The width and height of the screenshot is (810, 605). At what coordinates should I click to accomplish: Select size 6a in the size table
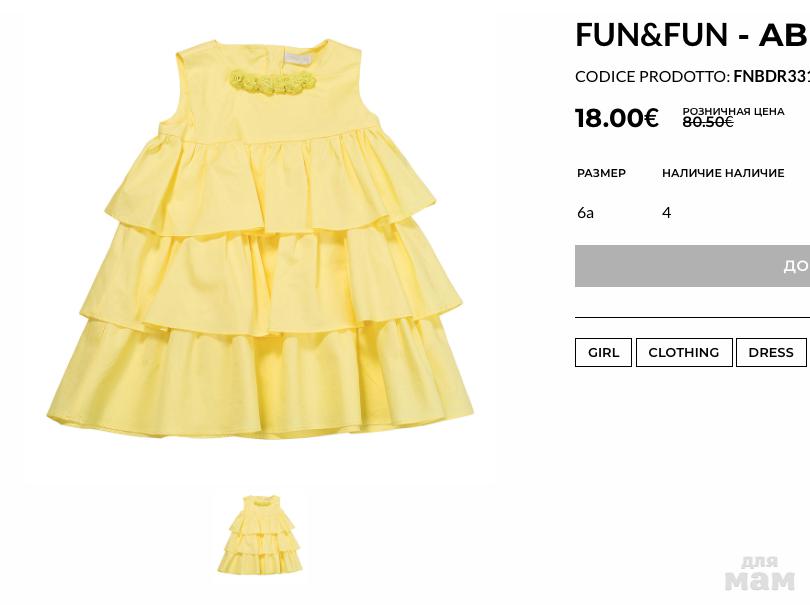click(x=585, y=212)
